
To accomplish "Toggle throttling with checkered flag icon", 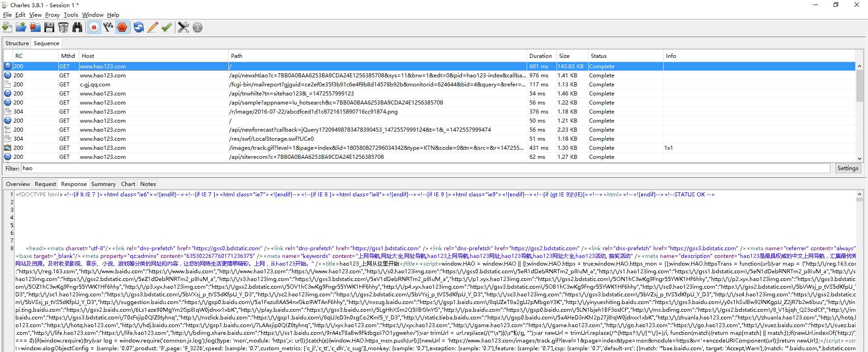I will tap(108, 28).
